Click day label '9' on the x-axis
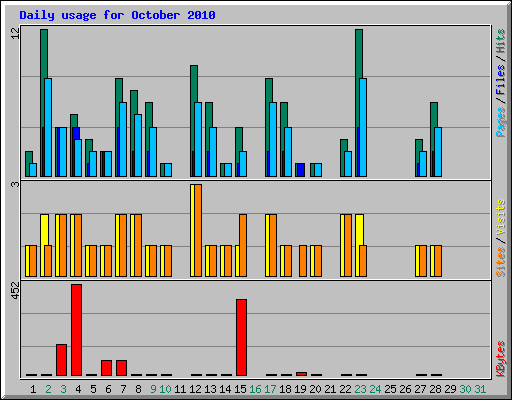This screenshot has height=400, width=512. click(153, 389)
